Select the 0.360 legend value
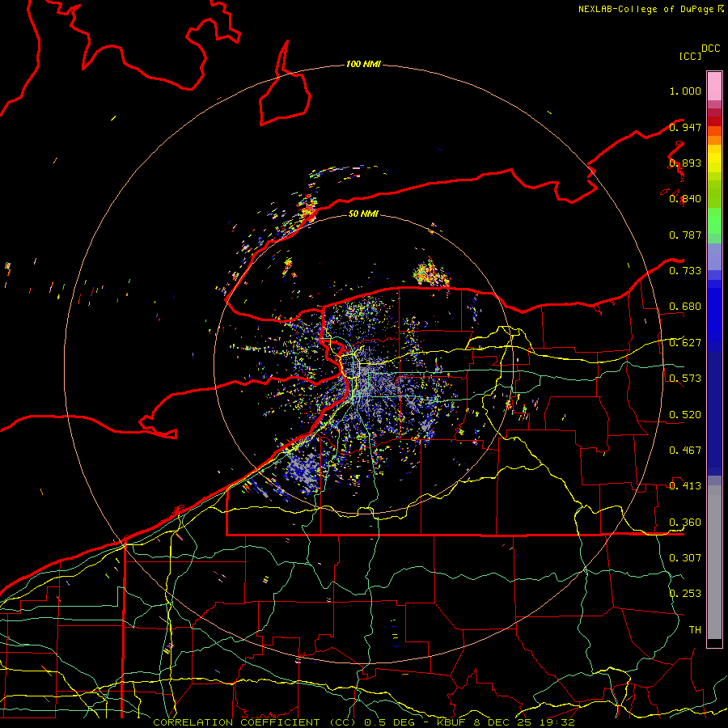This screenshot has width=728, height=728. (x=685, y=523)
